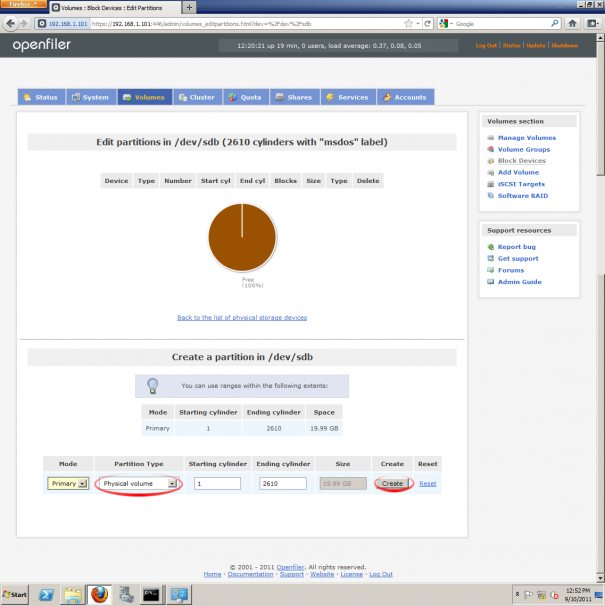Click the Windows Start button
The image size is (605, 606).
pyautogui.click(x=15, y=594)
